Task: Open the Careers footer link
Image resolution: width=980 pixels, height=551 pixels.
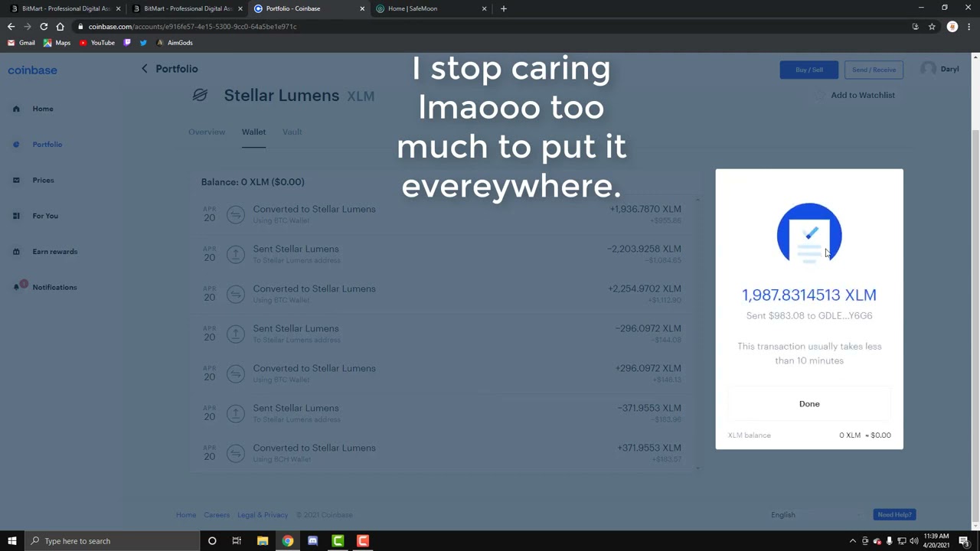Action: tap(217, 515)
